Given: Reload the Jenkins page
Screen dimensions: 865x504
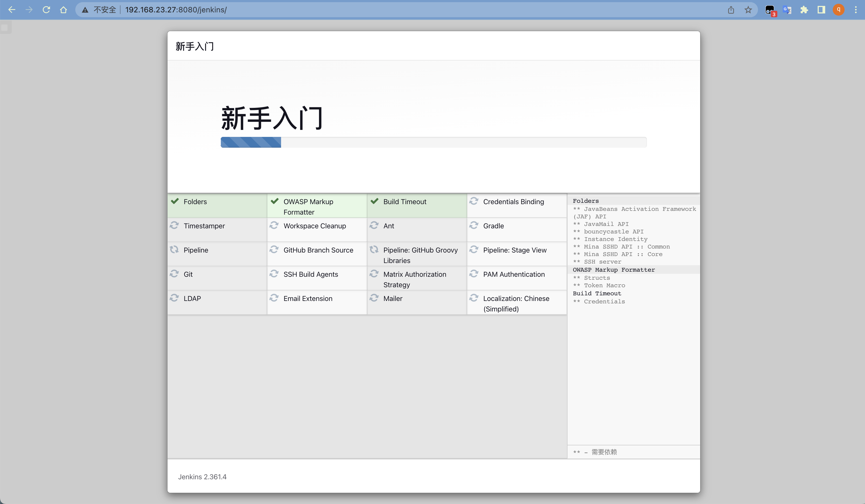Looking at the screenshot, I should click(46, 10).
